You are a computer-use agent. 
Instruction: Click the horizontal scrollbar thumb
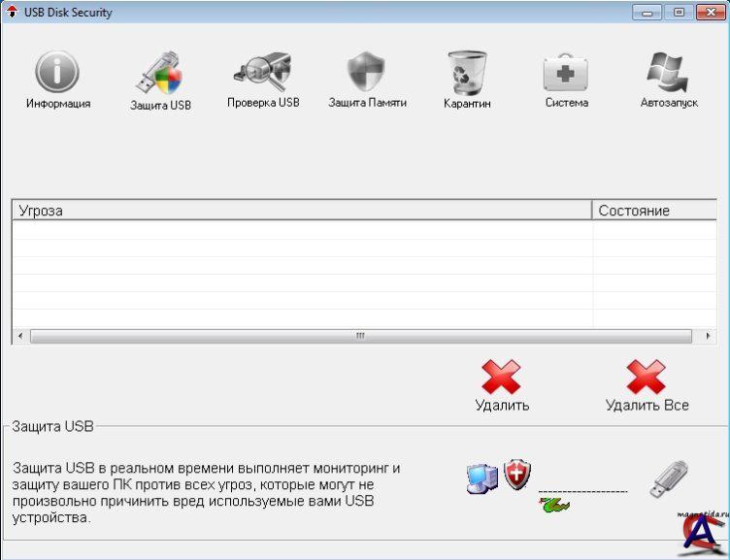[x=359, y=337]
